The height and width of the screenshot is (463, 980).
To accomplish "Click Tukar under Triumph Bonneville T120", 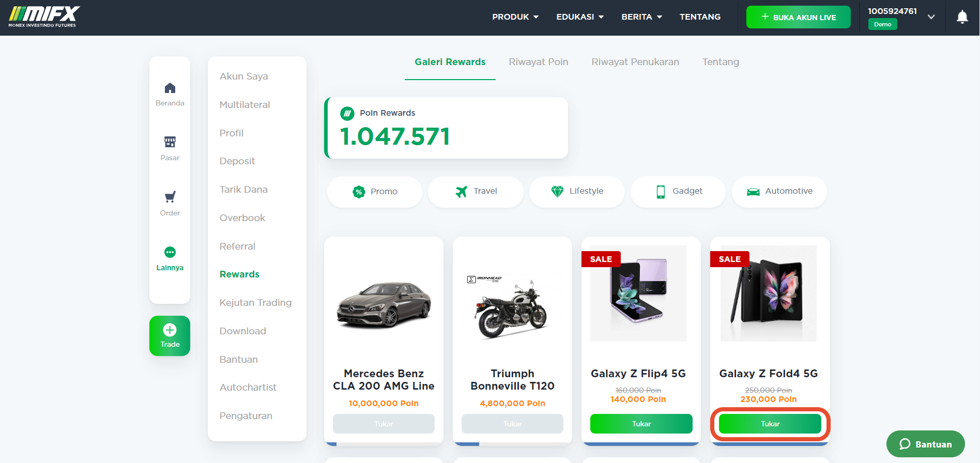I will pos(512,424).
